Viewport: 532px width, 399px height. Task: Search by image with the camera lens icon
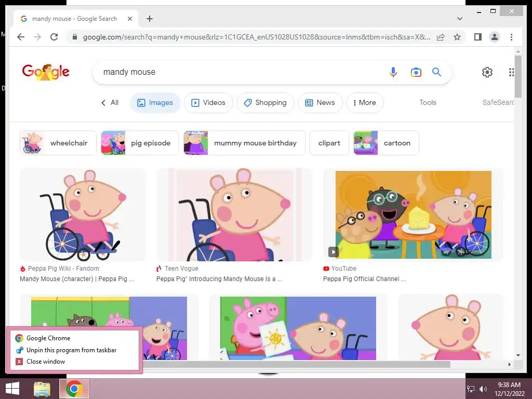416,72
